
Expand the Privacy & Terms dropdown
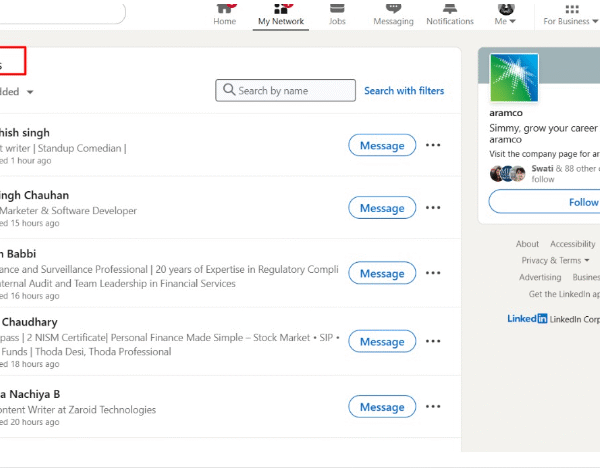click(x=555, y=261)
